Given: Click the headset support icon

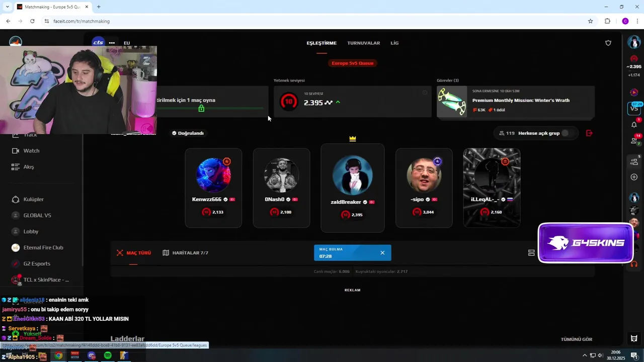Looking at the screenshot, I should 634,264.
